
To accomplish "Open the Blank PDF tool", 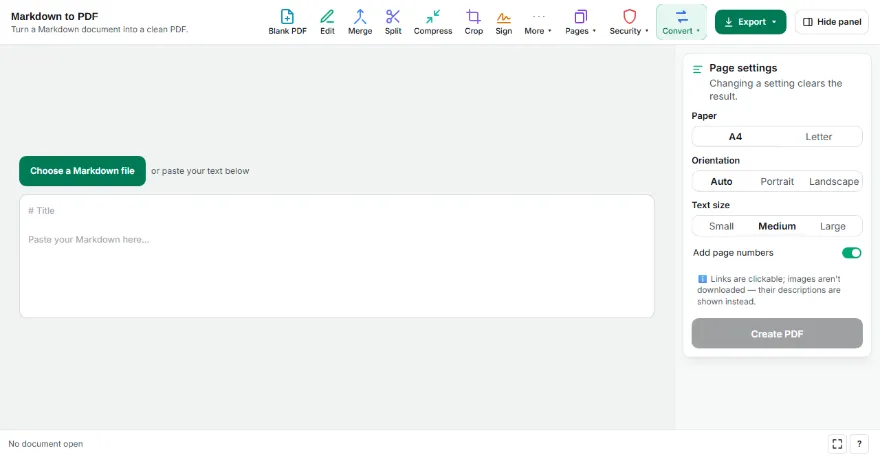I will pos(287,22).
